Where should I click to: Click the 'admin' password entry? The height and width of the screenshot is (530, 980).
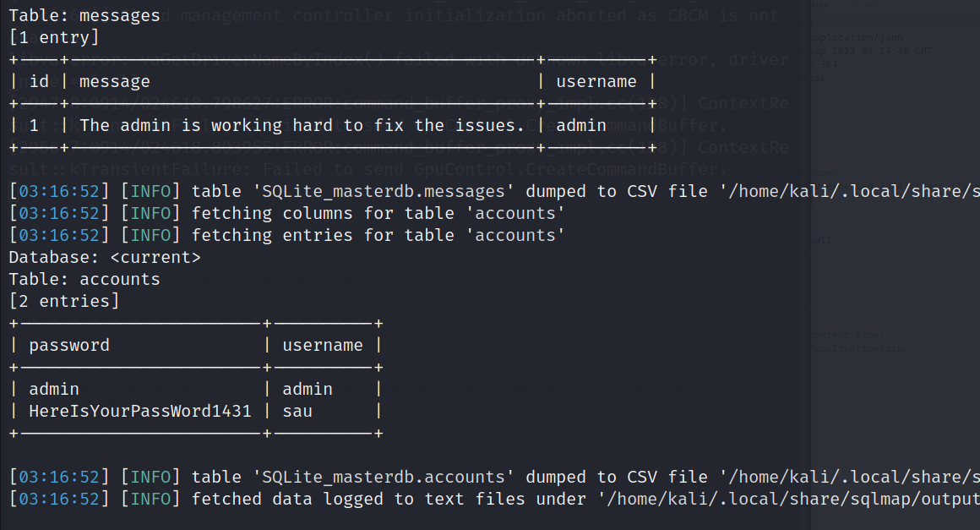pos(54,390)
